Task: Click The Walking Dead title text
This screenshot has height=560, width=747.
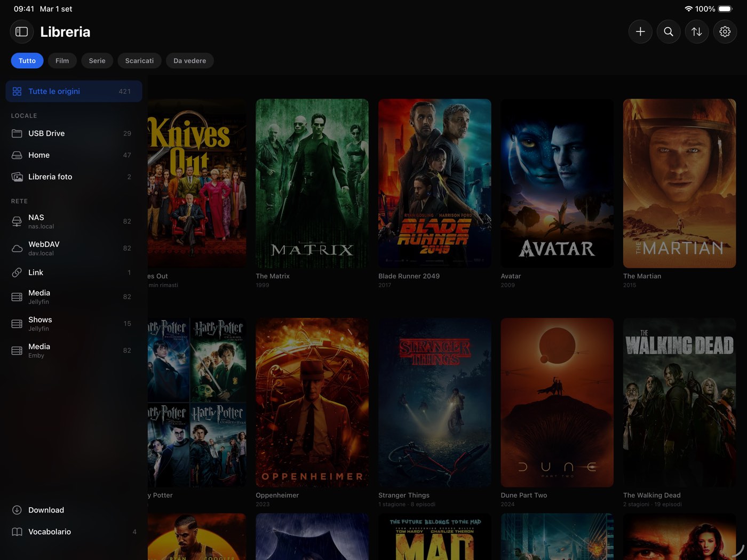Action: point(652,495)
